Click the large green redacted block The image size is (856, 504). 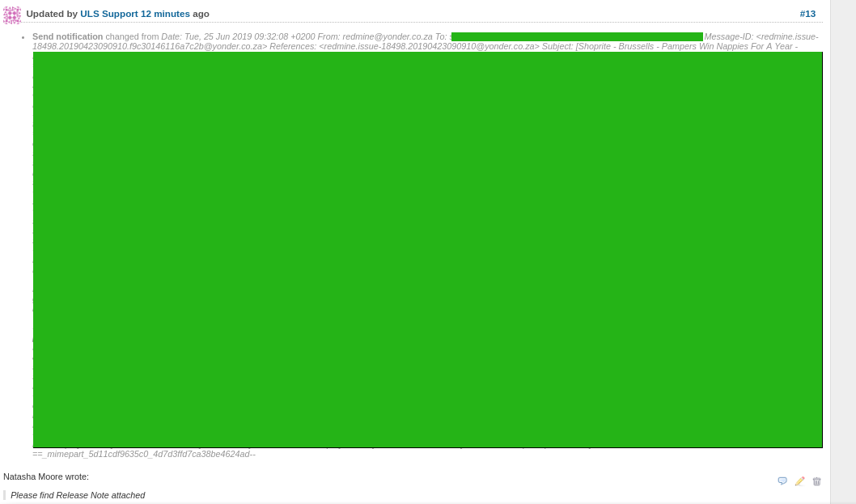(427, 249)
